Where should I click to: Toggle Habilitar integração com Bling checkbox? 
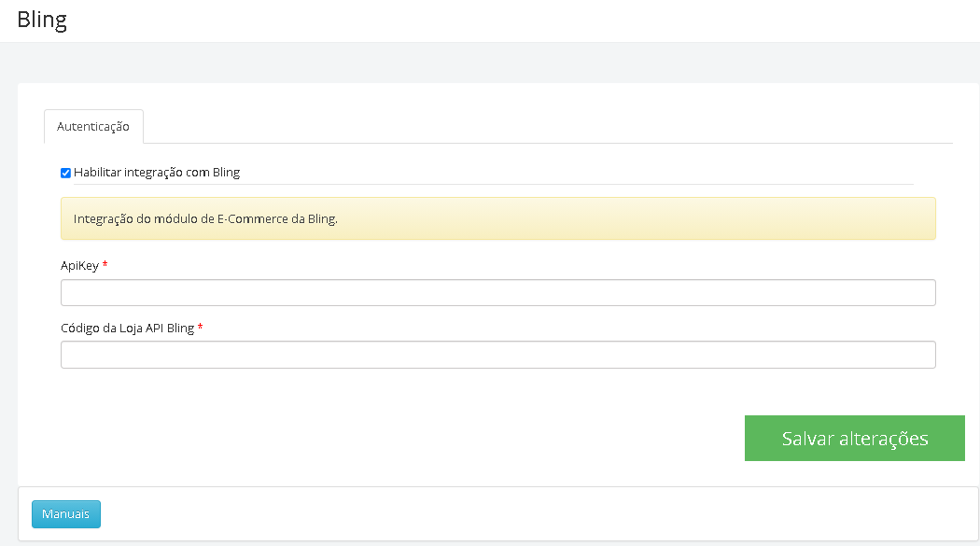point(65,173)
